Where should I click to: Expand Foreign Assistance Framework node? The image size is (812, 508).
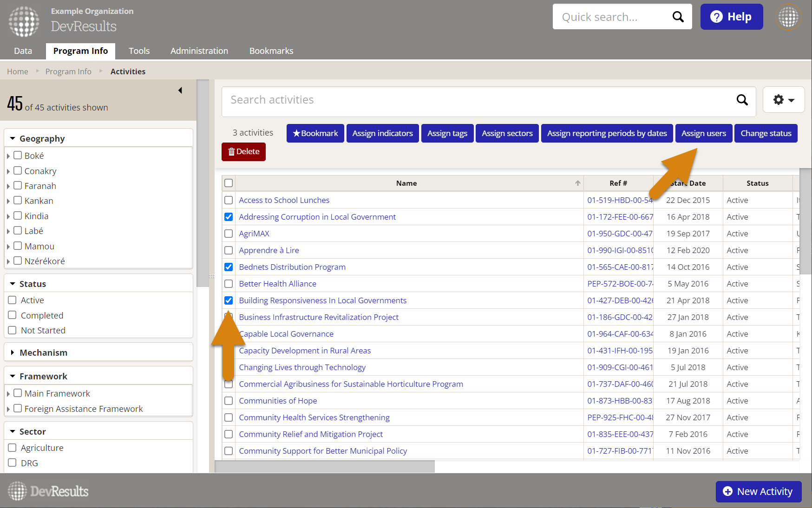coord(8,409)
